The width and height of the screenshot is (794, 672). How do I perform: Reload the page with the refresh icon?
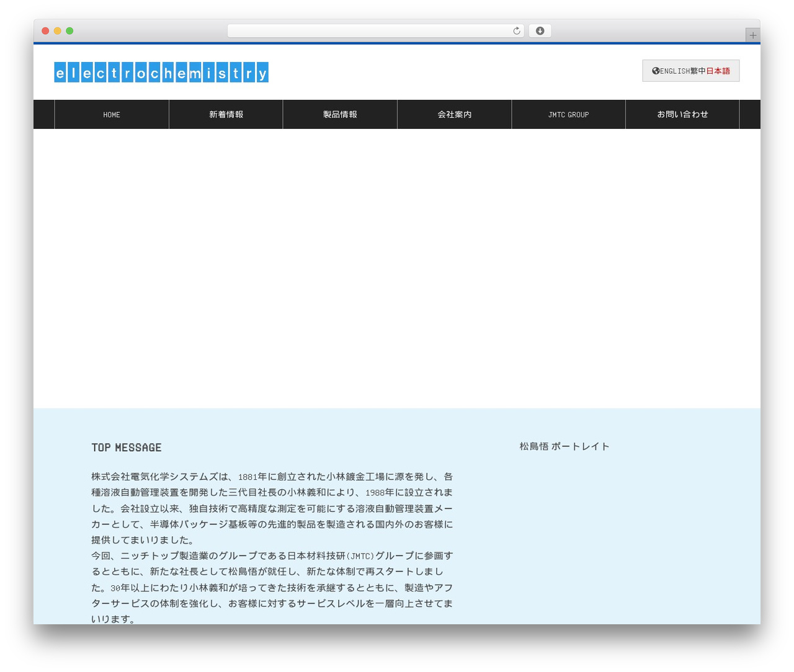click(x=517, y=31)
